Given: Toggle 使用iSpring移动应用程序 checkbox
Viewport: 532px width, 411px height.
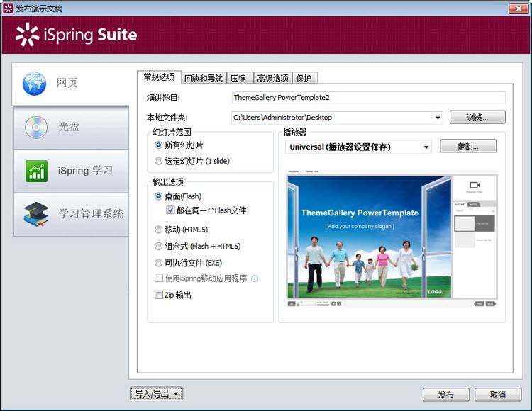Looking at the screenshot, I should coord(158,278).
